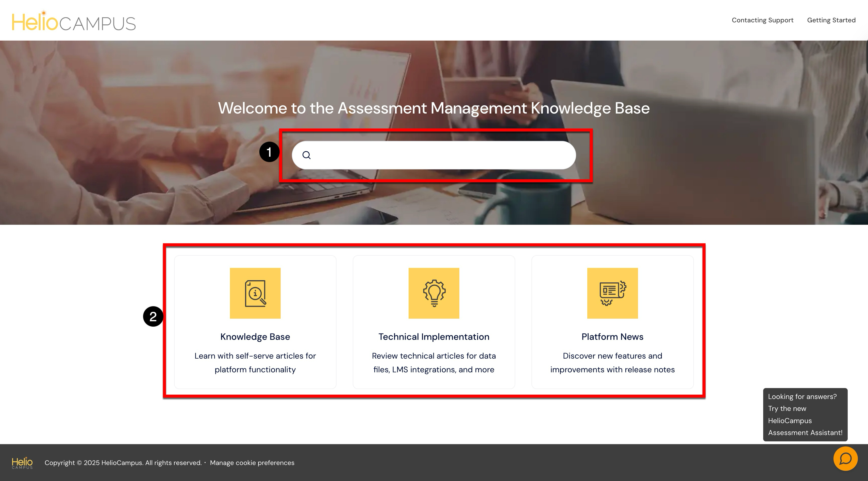Click the Technical Implementation lightbulb icon
The height and width of the screenshot is (481, 868).
click(434, 293)
